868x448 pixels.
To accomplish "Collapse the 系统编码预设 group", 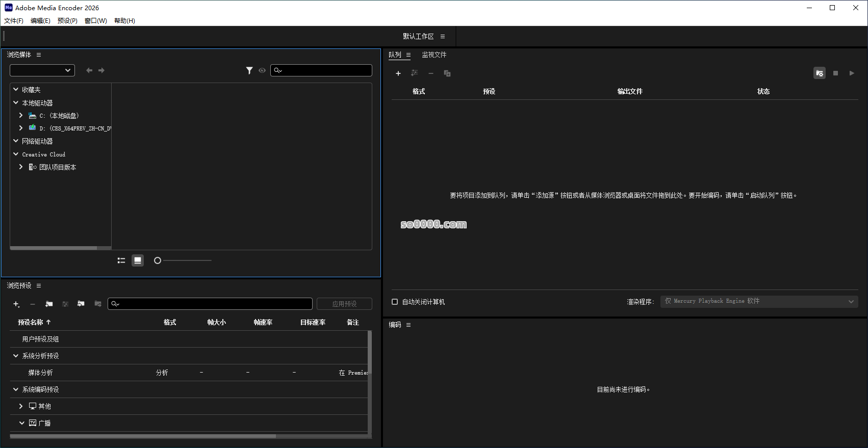I will click(16, 389).
